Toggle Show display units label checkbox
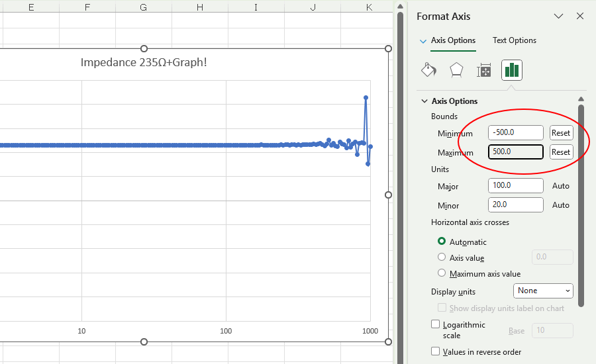The image size is (596, 364). pos(442,307)
